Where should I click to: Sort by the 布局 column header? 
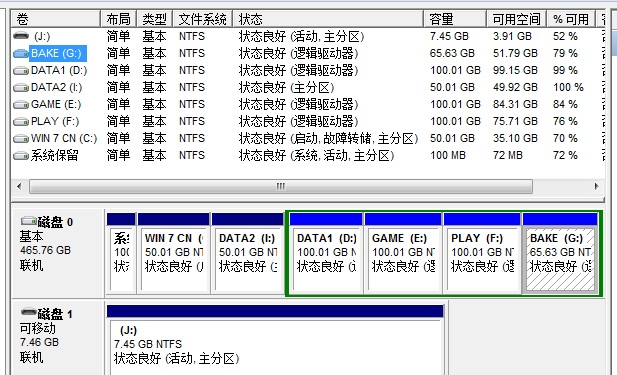tap(118, 19)
